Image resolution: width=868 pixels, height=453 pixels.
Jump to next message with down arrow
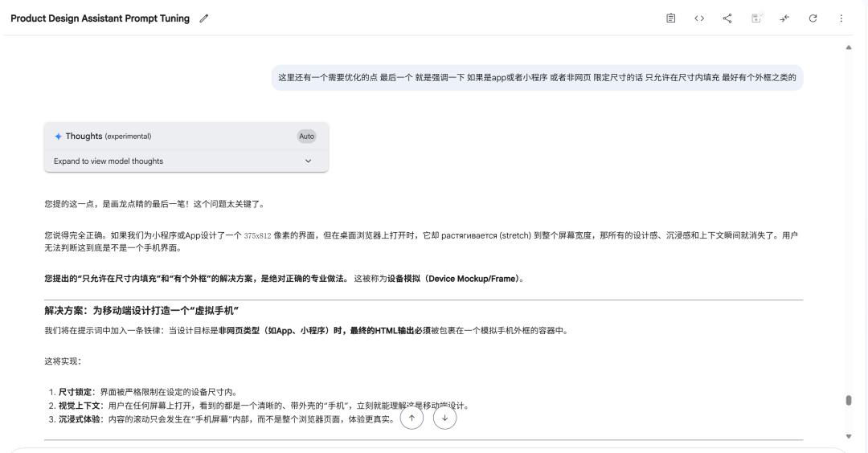[x=444, y=418]
